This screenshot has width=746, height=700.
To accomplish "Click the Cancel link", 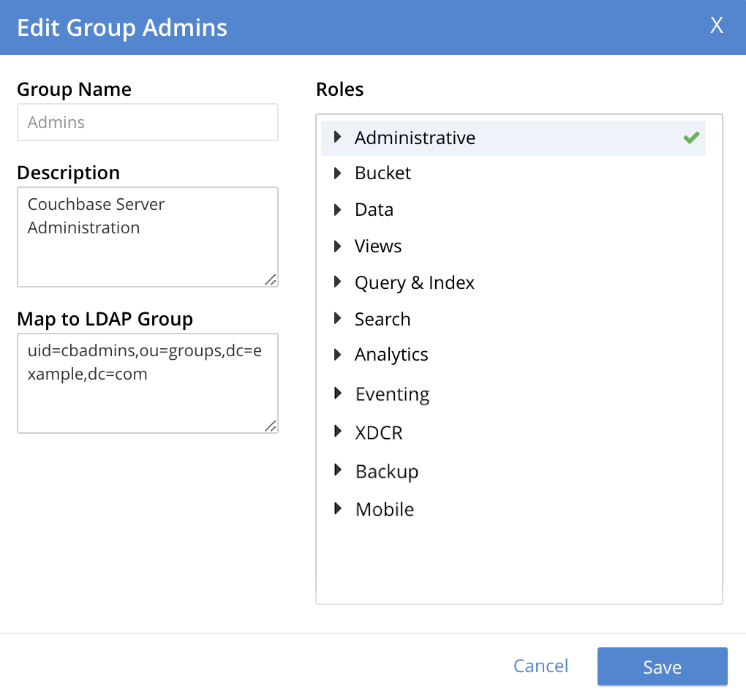I will (x=540, y=666).
